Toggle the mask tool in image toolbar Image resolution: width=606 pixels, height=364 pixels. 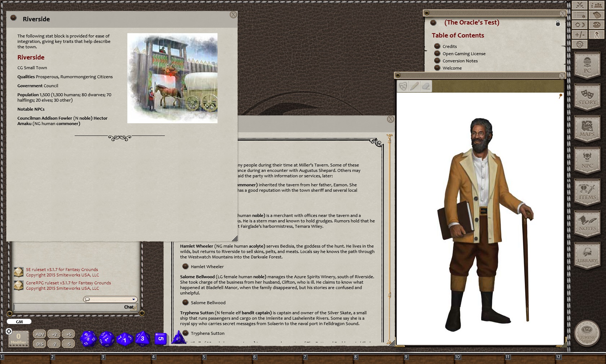(403, 86)
